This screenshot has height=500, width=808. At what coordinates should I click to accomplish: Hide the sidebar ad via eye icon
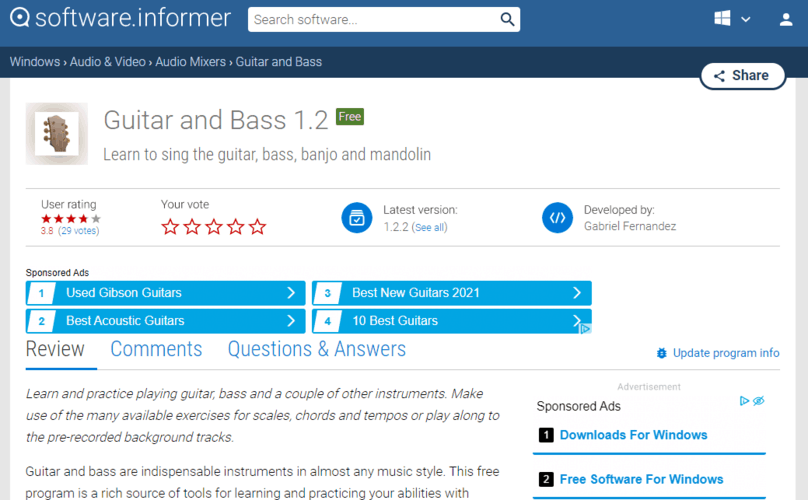point(759,401)
